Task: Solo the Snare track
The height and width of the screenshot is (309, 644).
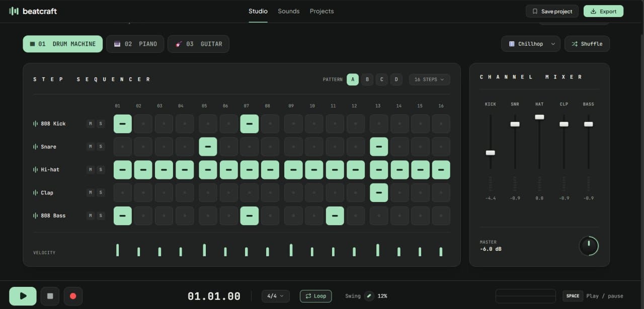Action: 101,147
